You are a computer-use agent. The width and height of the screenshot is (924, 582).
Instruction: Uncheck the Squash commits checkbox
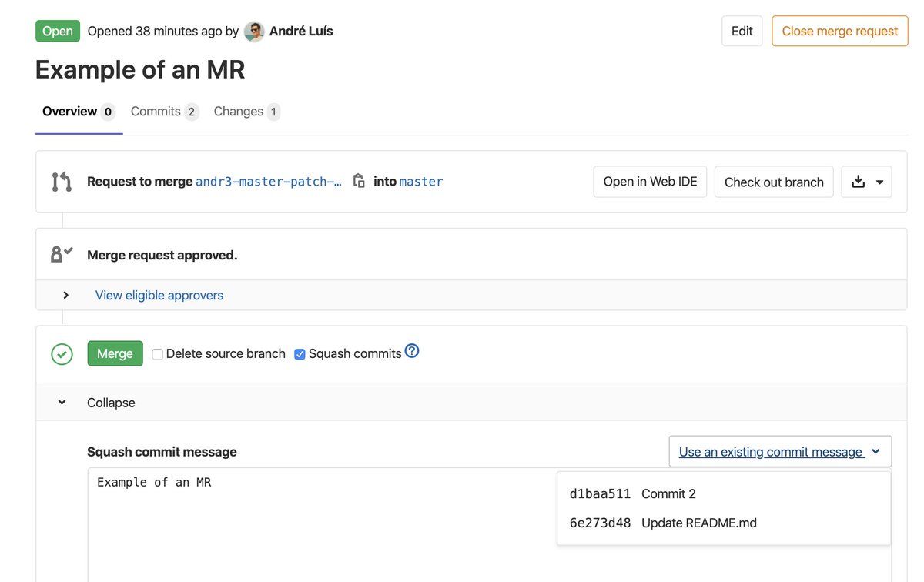(300, 354)
